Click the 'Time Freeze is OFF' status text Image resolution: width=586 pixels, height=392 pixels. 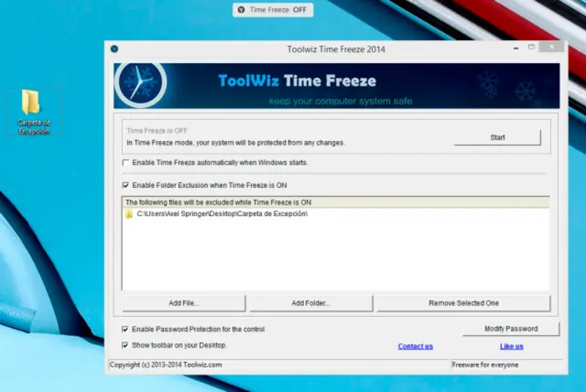[x=157, y=131]
